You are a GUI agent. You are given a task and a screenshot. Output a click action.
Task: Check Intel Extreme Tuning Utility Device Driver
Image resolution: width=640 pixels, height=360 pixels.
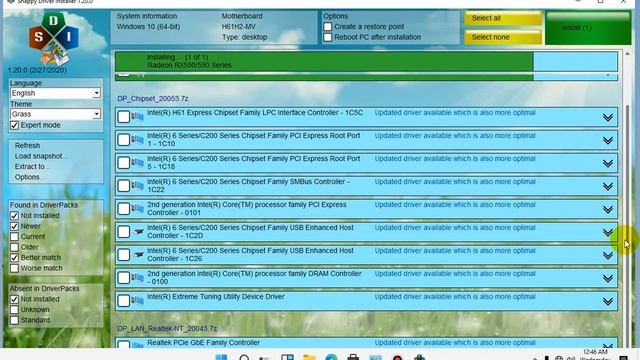(x=123, y=301)
